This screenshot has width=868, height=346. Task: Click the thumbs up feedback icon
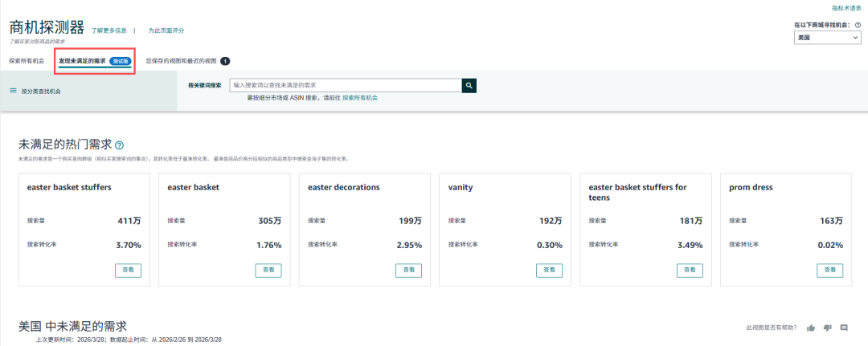811,328
